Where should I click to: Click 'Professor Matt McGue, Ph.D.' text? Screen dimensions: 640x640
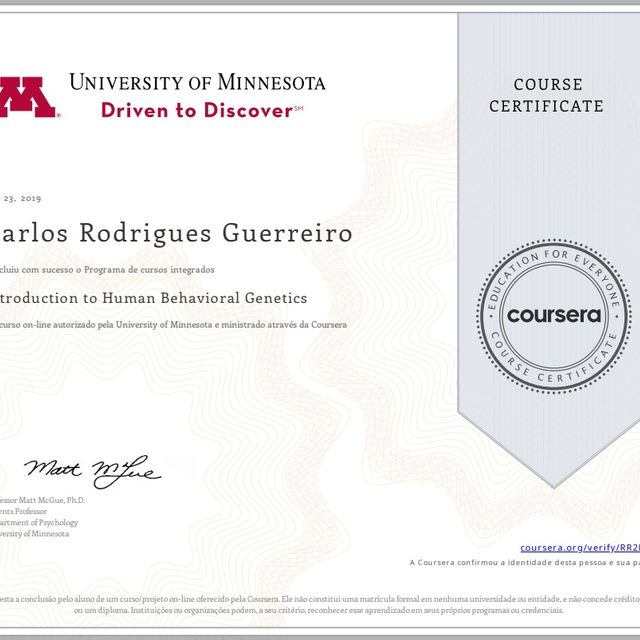42,500
